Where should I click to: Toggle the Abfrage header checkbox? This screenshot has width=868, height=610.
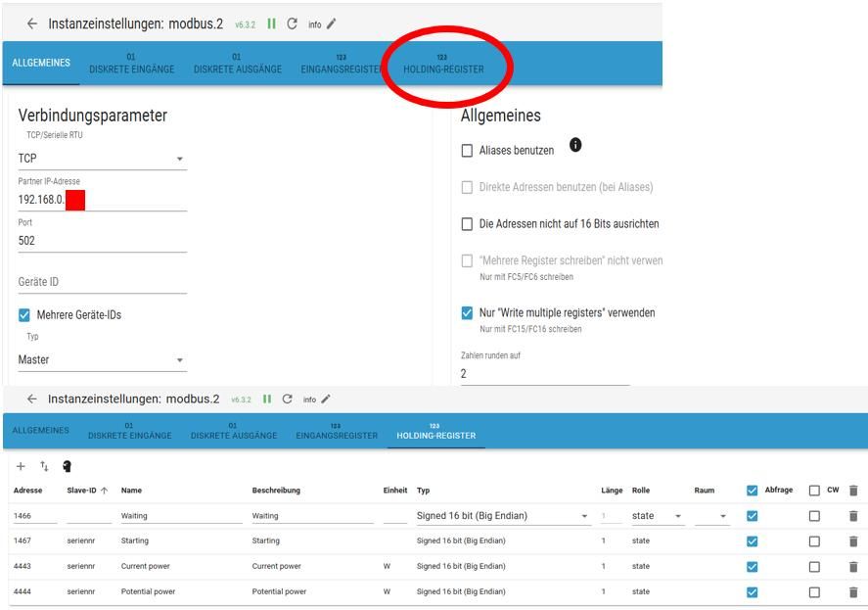pyautogui.click(x=752, y=491)
